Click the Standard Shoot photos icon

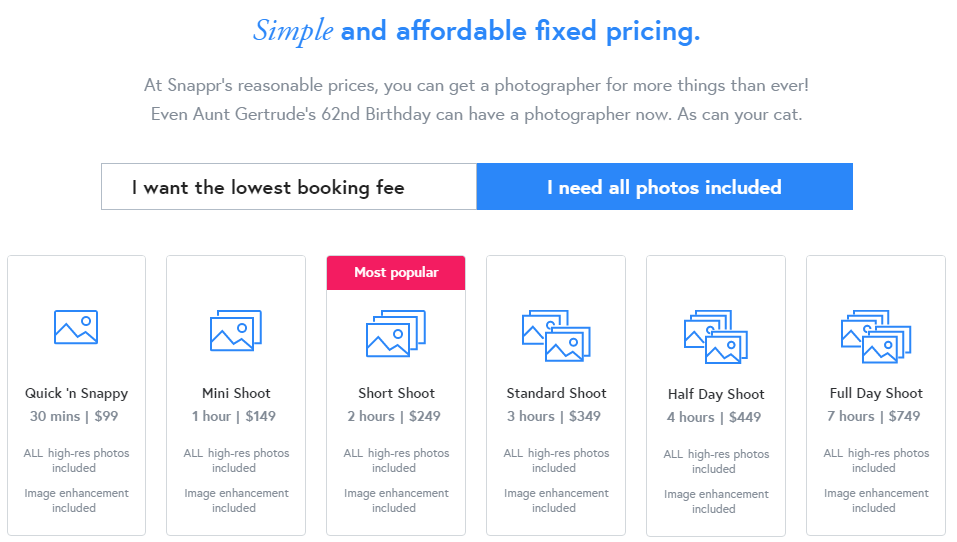coord(556,336)
